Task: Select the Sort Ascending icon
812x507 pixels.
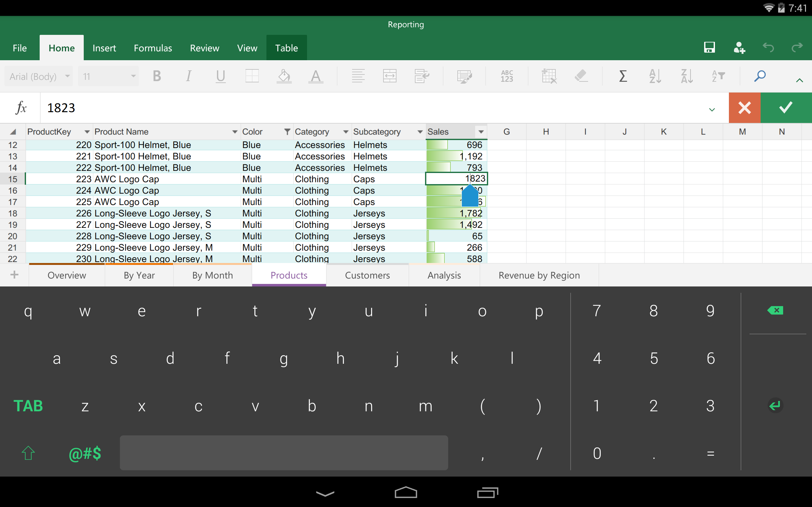Action: click(x=655, y=76)
